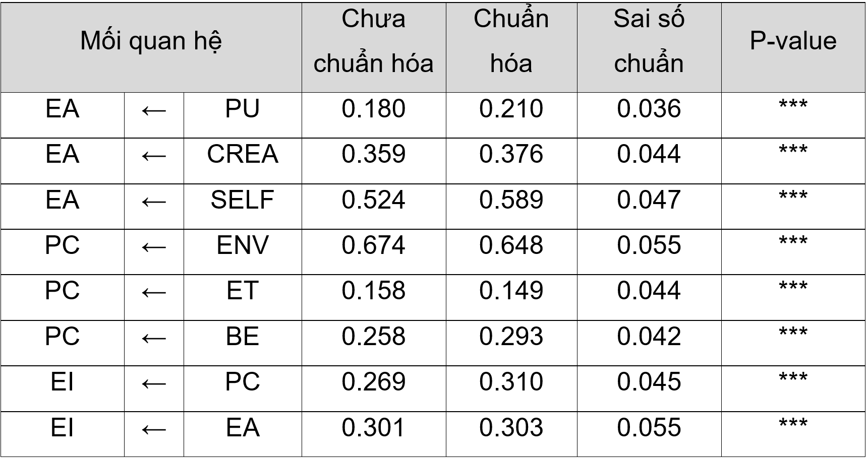Click the CREA cell
This screenshot has height=458, width=868.
(x=243, y=161)
